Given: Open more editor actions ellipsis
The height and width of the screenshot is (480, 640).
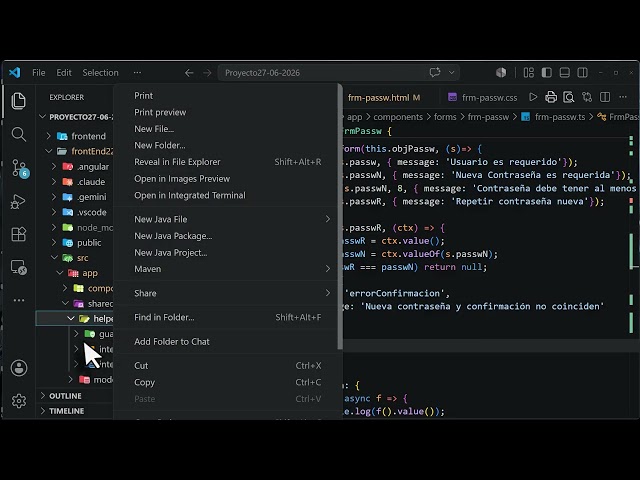Looking at the screenshot, I should point(623,97).
